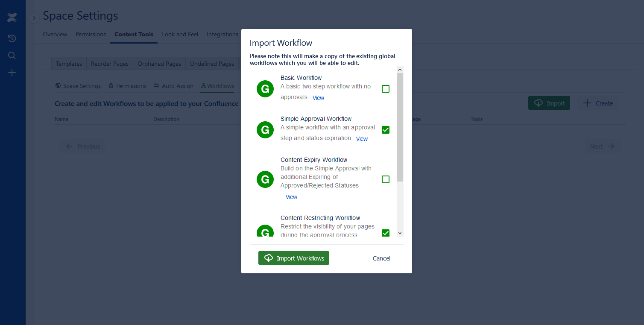Screen dimensions: 644x325
Task: Click the scrollbar up arrow in workflow list
Action: coord(400,69)
